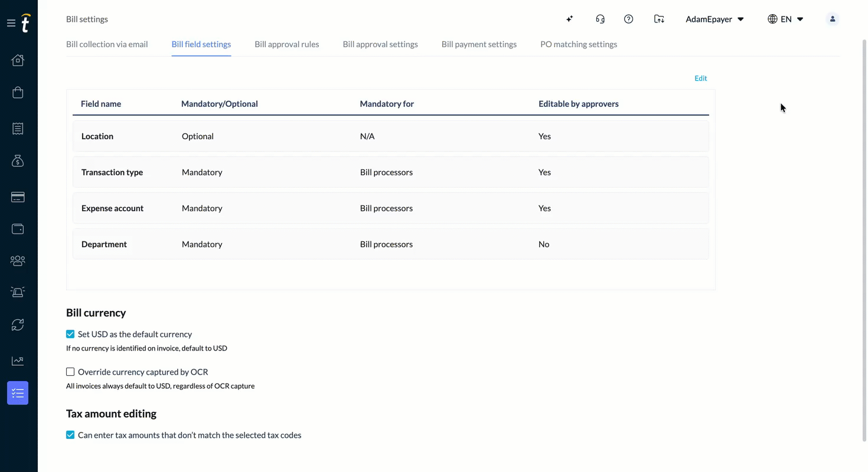This screenshot has width=868, height=472.
Task: Click the Bill currency heading
Action: point(96,313)
